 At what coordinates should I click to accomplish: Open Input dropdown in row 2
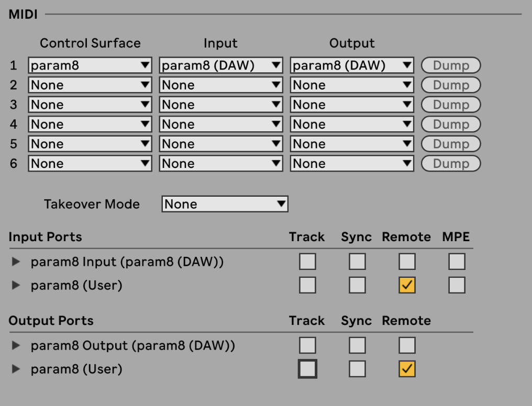coord(221,85)
